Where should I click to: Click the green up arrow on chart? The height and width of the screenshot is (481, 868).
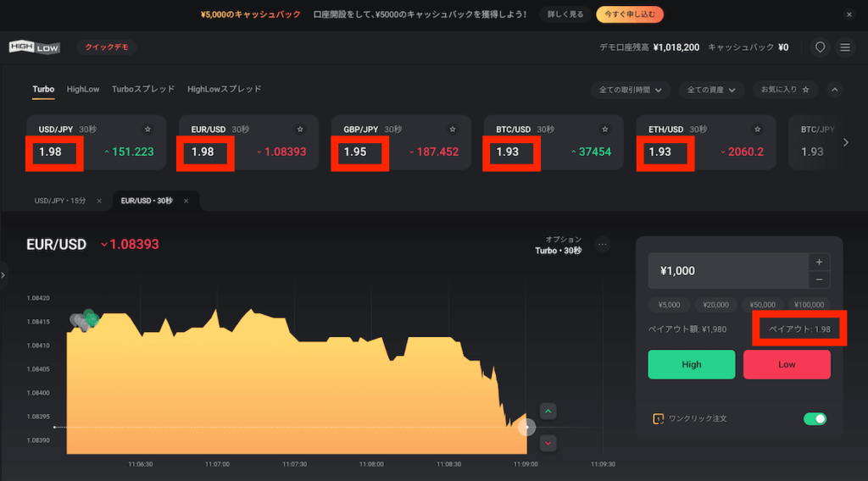click(x=548, y=412)
